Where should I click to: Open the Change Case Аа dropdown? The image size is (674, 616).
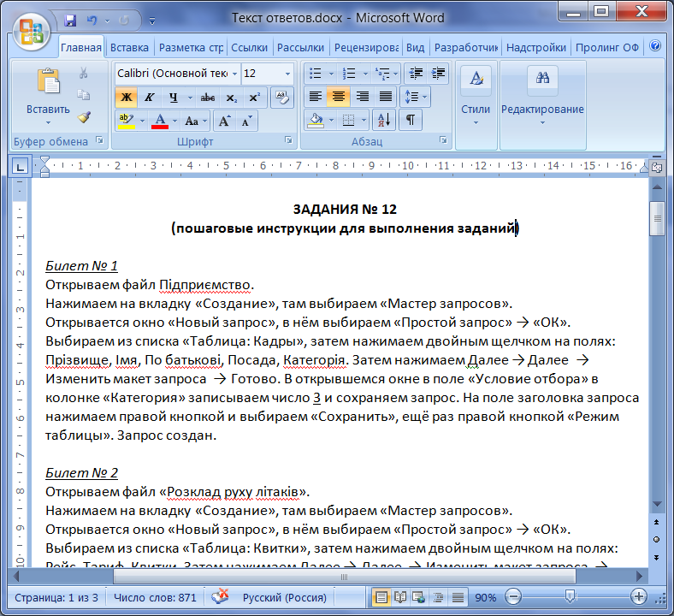tap(196, 121)
